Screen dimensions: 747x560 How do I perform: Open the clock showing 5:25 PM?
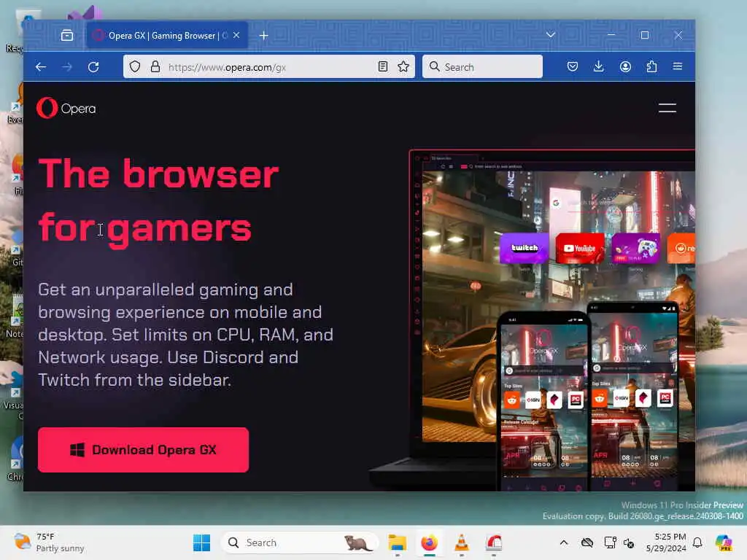click(666, 542)
